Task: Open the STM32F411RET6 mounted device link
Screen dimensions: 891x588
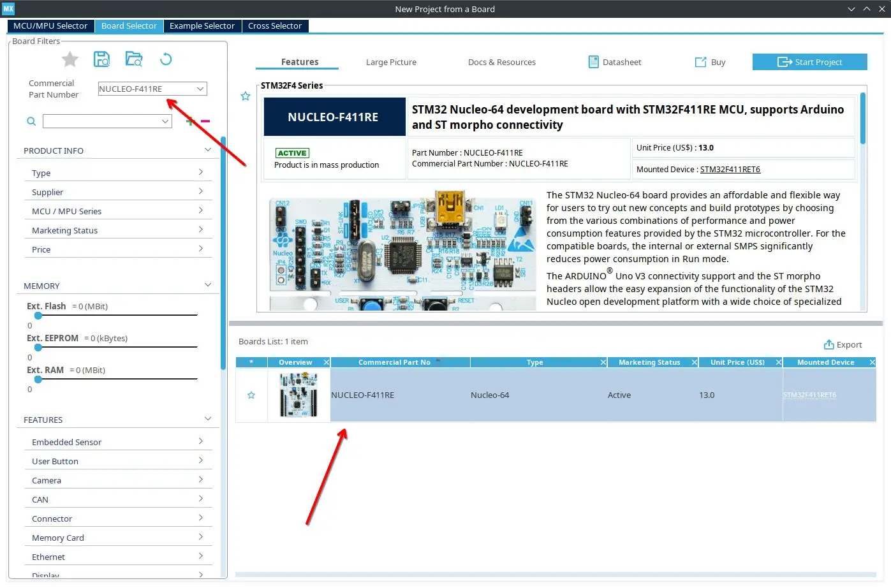Action: point(730,169)
